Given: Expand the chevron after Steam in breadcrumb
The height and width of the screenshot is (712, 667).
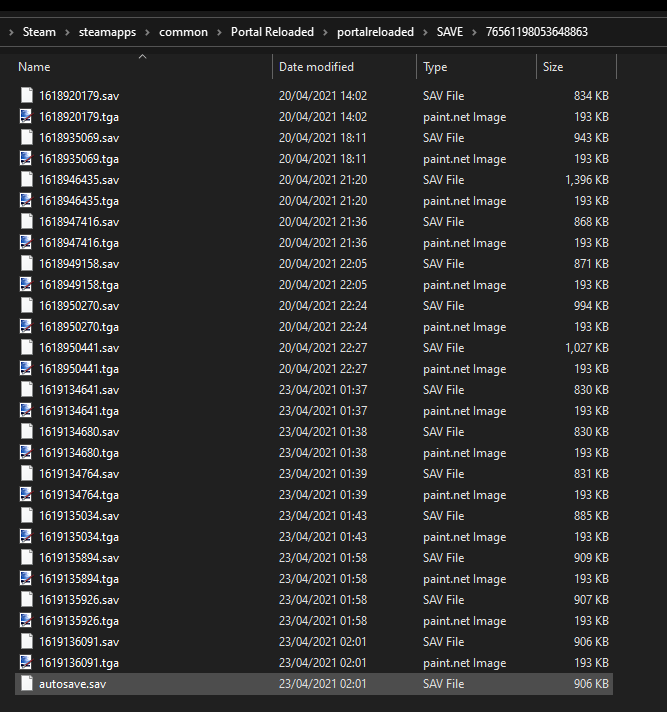Looking at the screenshot, I should [67, 32].
